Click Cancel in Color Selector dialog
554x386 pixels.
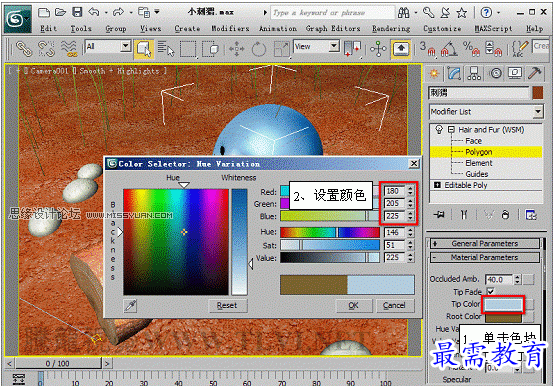tap(394, 305)
